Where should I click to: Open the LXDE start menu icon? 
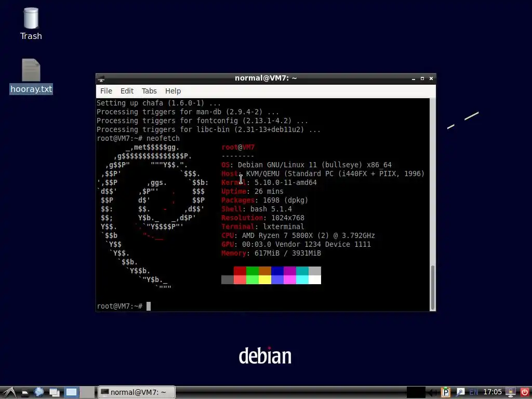[x=9, y=392]
